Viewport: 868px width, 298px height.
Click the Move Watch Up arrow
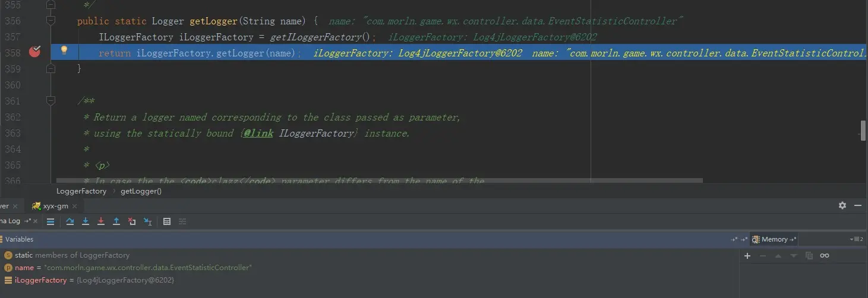(x=778, y=255)
